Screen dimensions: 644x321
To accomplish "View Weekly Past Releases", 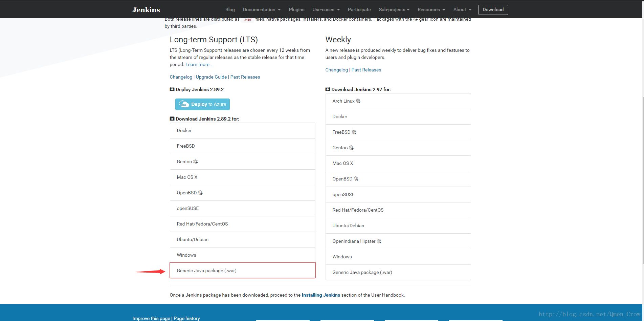I will click(366, 70).
